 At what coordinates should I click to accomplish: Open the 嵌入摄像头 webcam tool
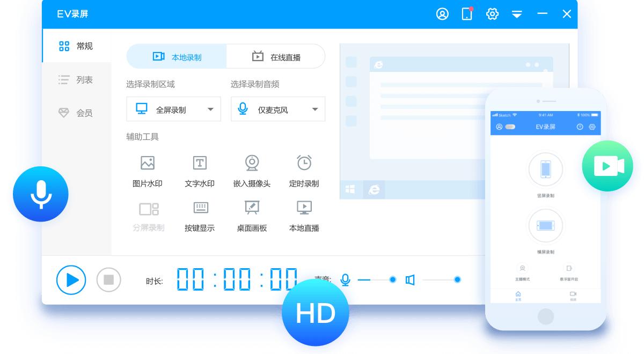click(252, 171)
